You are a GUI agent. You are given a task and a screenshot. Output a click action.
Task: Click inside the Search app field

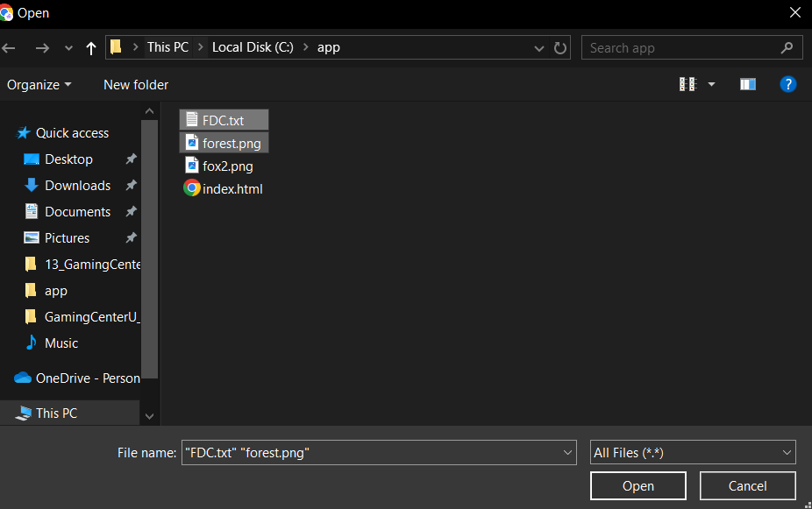[x=675, y=48]
